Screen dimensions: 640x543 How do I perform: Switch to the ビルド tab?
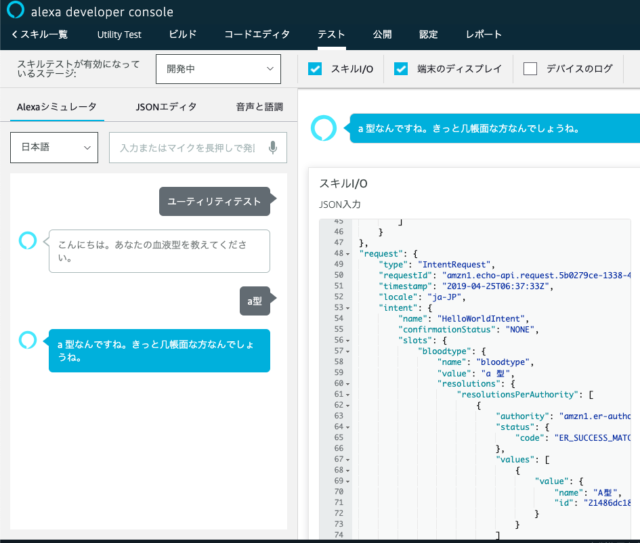183,34
